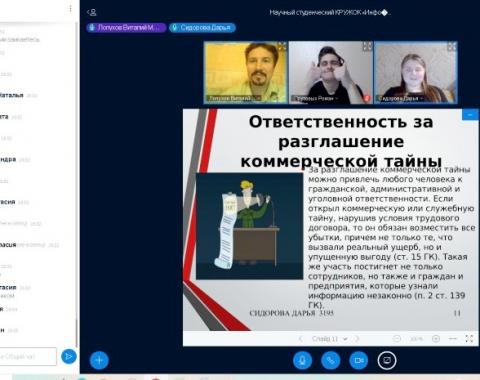Fit the slide to width
The height and width of the screenshot is (380, 480).
tap(453, 339)
